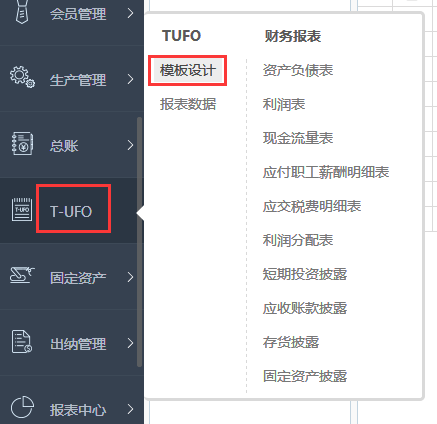Click the T-UFO report icon
Screen dimensions: 437x424
(22, 210)
